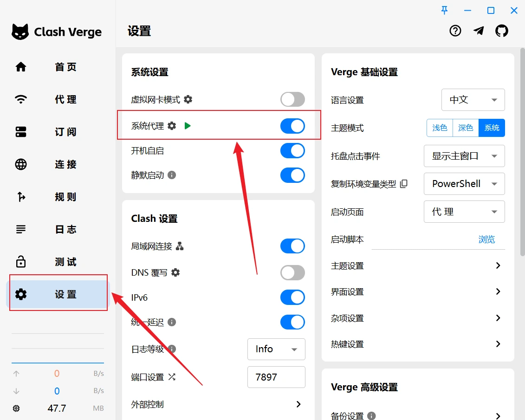Viewport: 525px width, 420px height.
Task: Enable the DNS 覆写 switch
Action: [x=292, y=272]
